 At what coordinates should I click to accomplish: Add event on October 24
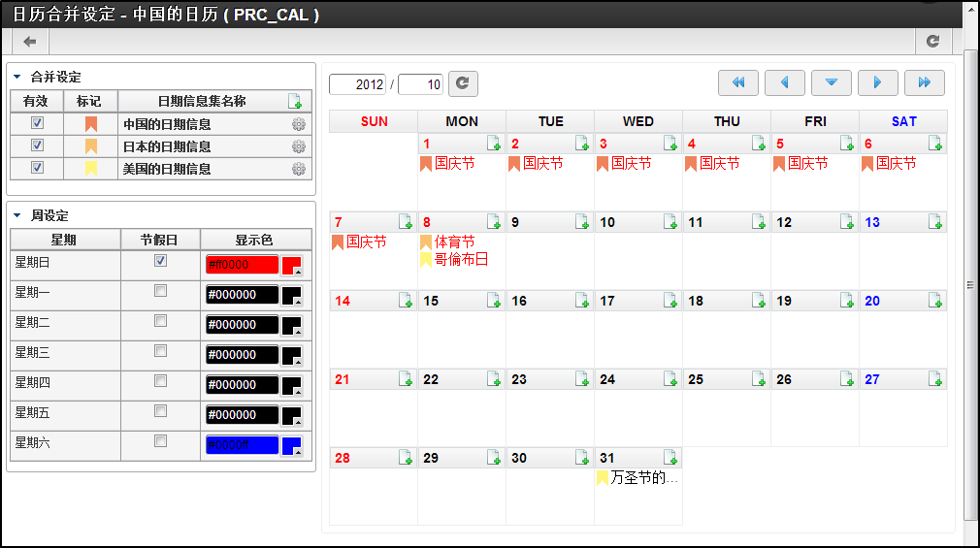coord(670,379)
